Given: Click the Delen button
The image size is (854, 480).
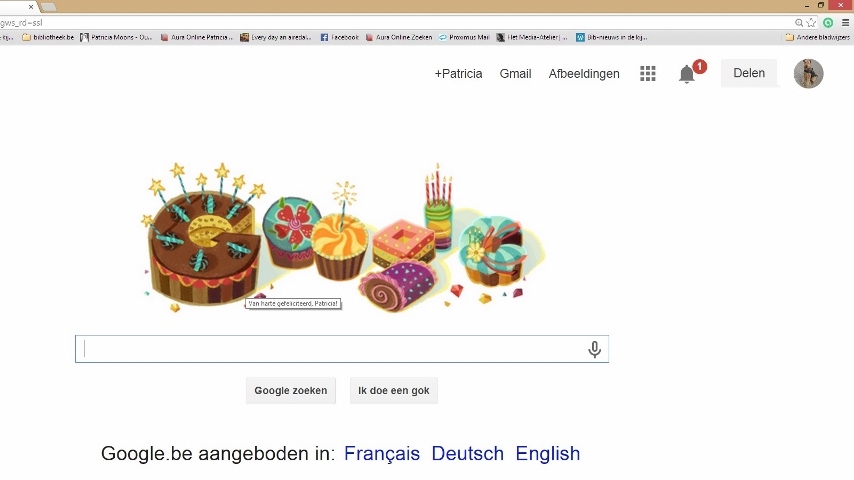Looking at the screenshot, I should [x=749, y=73].
